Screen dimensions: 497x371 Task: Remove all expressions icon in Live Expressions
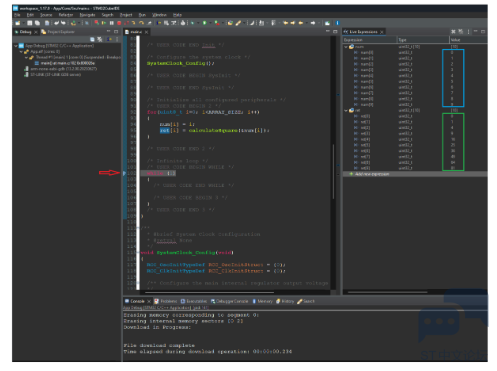pyautogui.click(x=461, y=32)
